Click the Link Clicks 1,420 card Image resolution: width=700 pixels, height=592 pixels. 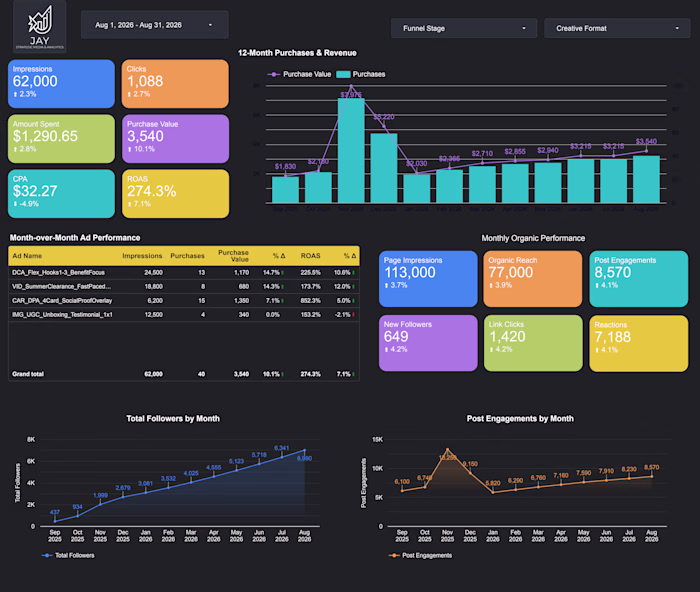(x=533, y=343)
